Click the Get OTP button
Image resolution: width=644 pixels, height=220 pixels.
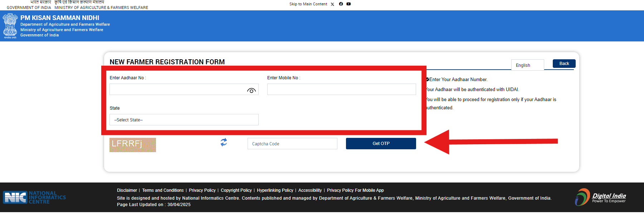[381, 144]
